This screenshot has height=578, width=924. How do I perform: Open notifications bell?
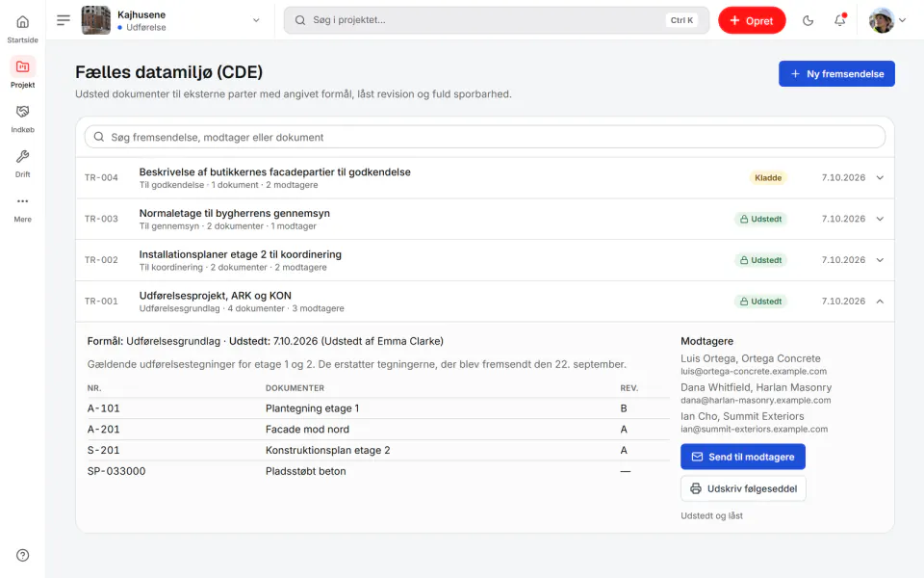(x=839, y=20)
